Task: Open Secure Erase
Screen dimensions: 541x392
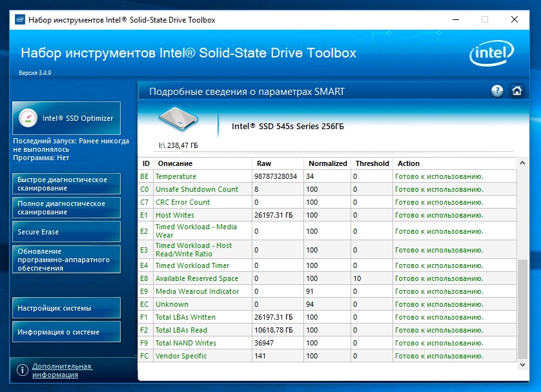Action: [x=66, y=232]
